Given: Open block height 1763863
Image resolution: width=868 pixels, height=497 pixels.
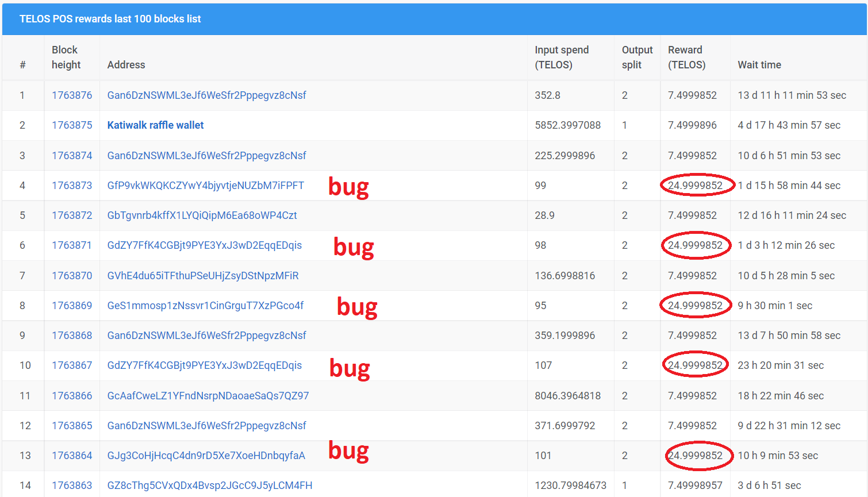Looking at the screenshot, I should 72,486.
